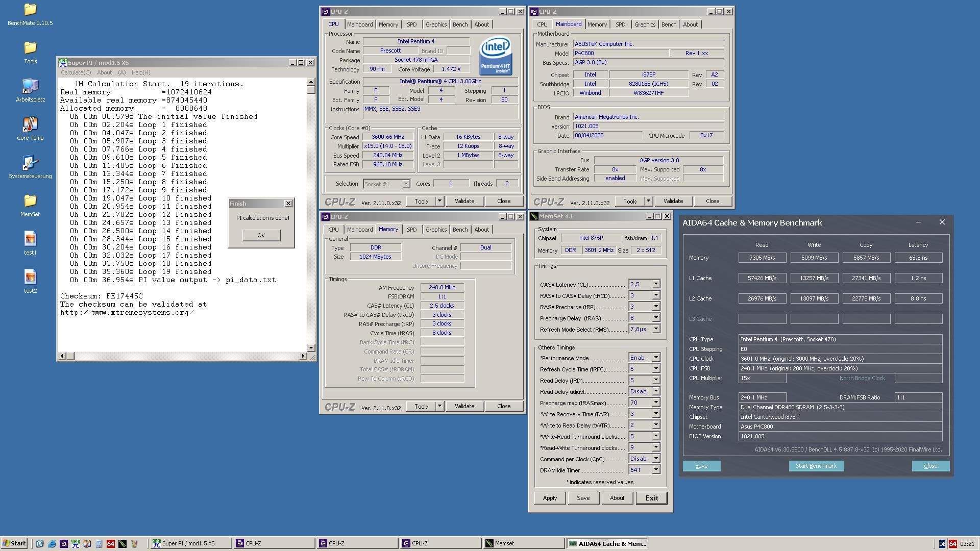The image size is (980, 551).
Task: Open the Refresh Cycle Time tRFC dropdown
Action: [x=656, y=369]
